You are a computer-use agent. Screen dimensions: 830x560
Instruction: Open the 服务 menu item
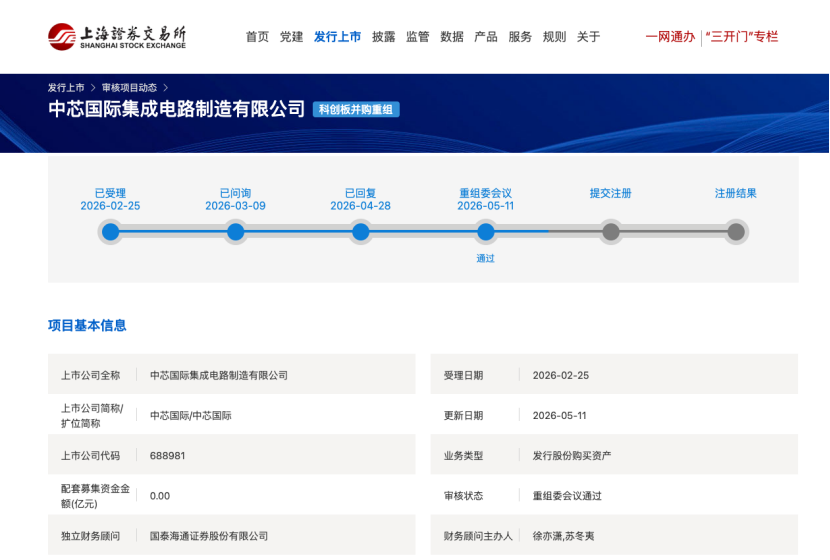click(x=520, y=37)
